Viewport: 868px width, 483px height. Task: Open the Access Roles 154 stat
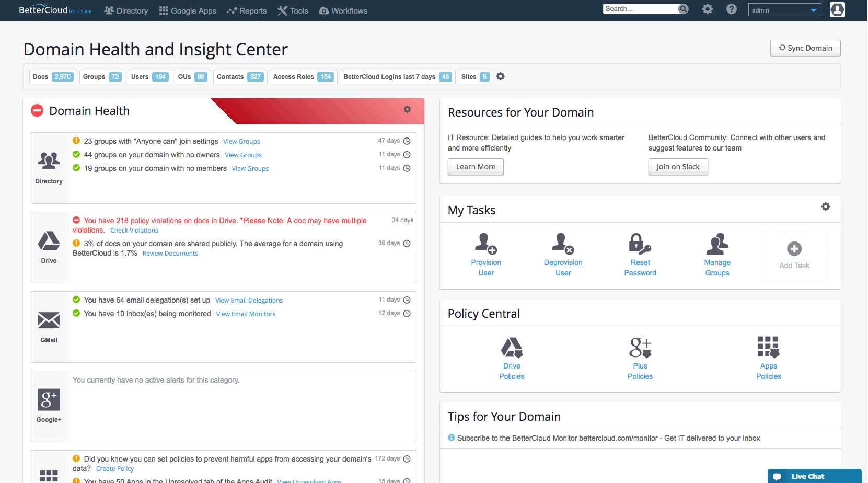point(303,77)
